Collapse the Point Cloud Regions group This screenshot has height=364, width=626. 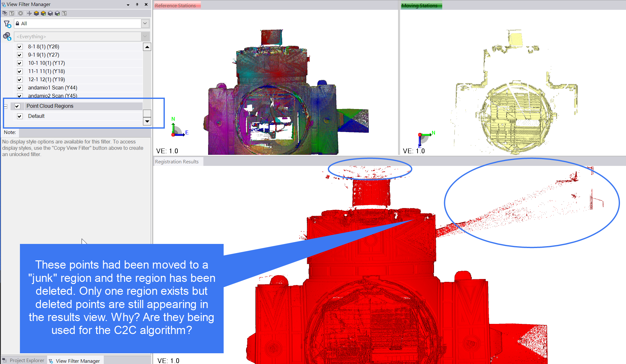click(5, 106)
